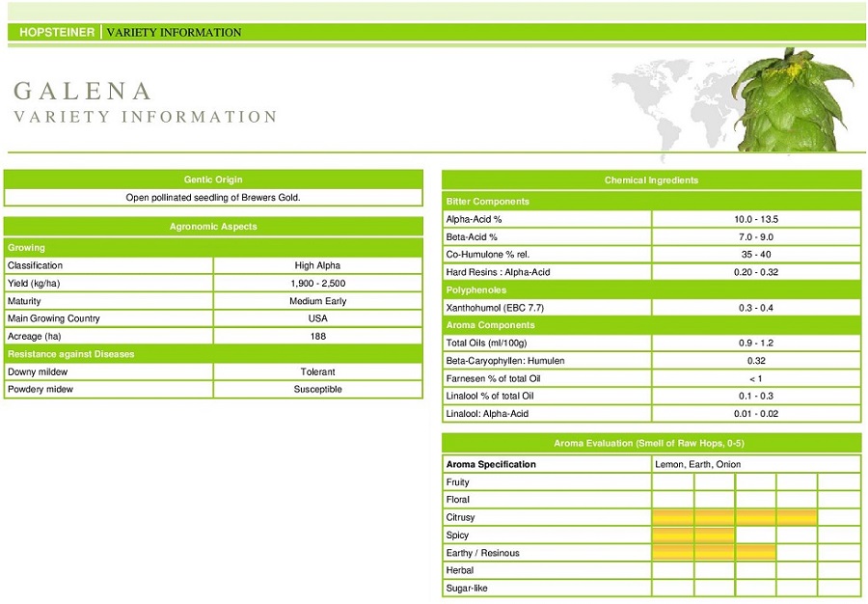This screenshot has height=604, width=868.
Task: Click the Aroma Specification label
Action: coord(491,464)
